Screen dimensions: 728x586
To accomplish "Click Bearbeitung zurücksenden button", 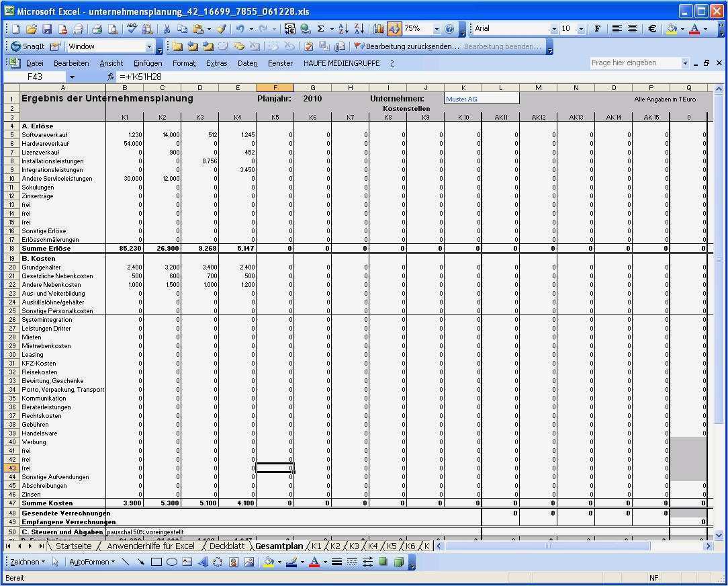I will (x=407, y=46).
